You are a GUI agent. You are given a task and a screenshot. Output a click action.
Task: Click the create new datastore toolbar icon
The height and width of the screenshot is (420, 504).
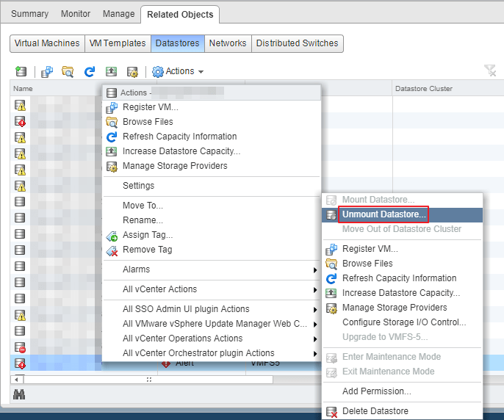tap(21, 71)
